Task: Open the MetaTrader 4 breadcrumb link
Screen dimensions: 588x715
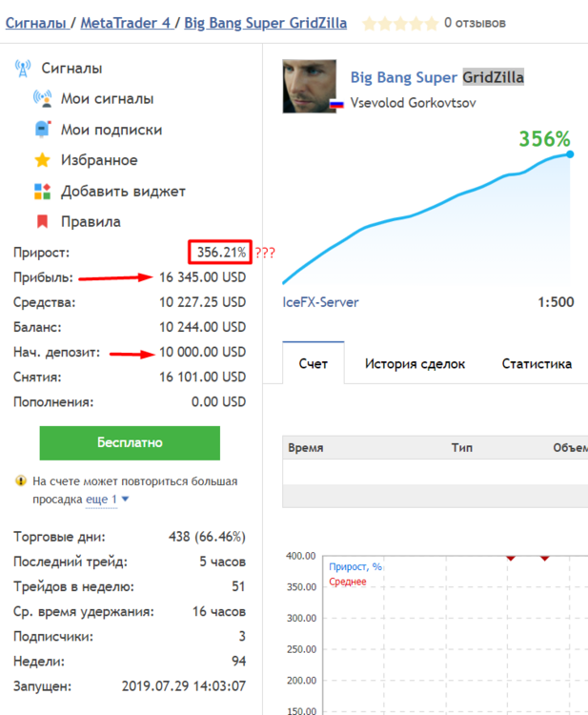Action: point(126,23)
